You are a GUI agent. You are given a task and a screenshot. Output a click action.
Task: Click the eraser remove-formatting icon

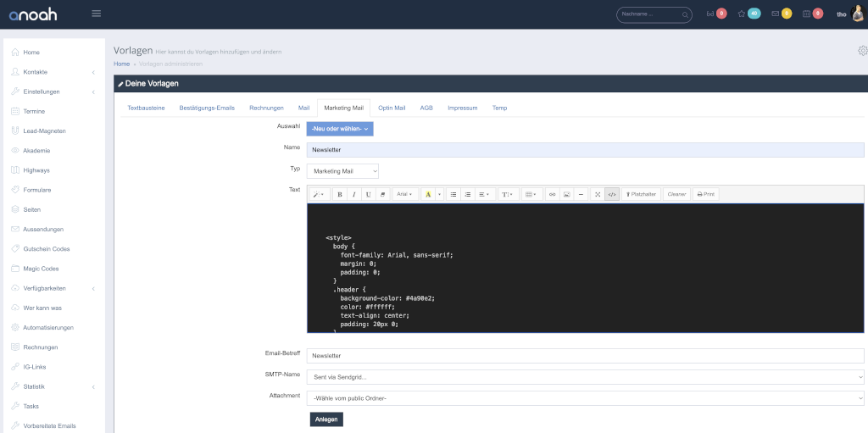point(382,194)
